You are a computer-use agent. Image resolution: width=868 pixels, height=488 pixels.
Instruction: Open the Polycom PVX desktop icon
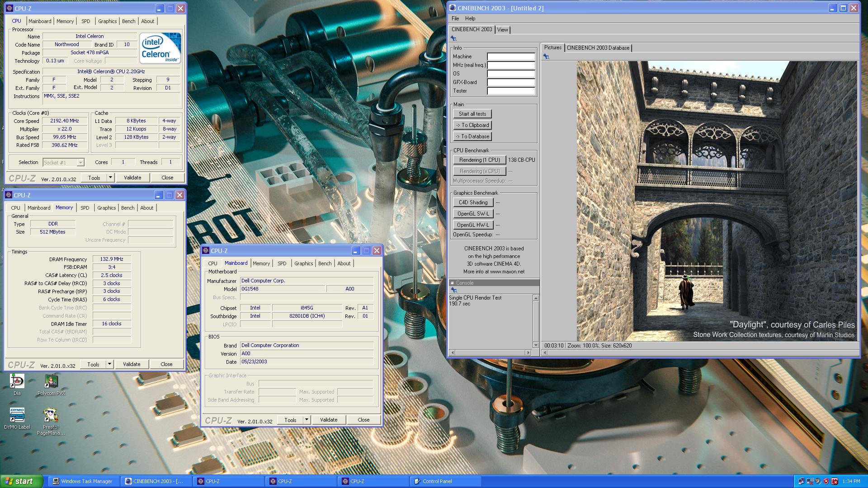pyautogui.click(x=51, y=384)
